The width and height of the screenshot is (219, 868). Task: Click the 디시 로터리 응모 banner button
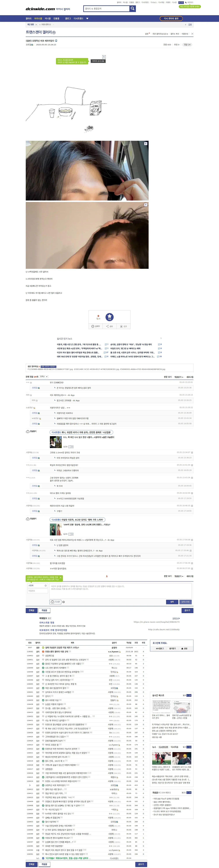171,19
